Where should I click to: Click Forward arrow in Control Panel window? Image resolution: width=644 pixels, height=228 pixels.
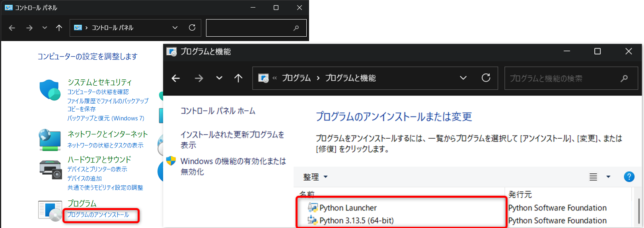(29, 28)
